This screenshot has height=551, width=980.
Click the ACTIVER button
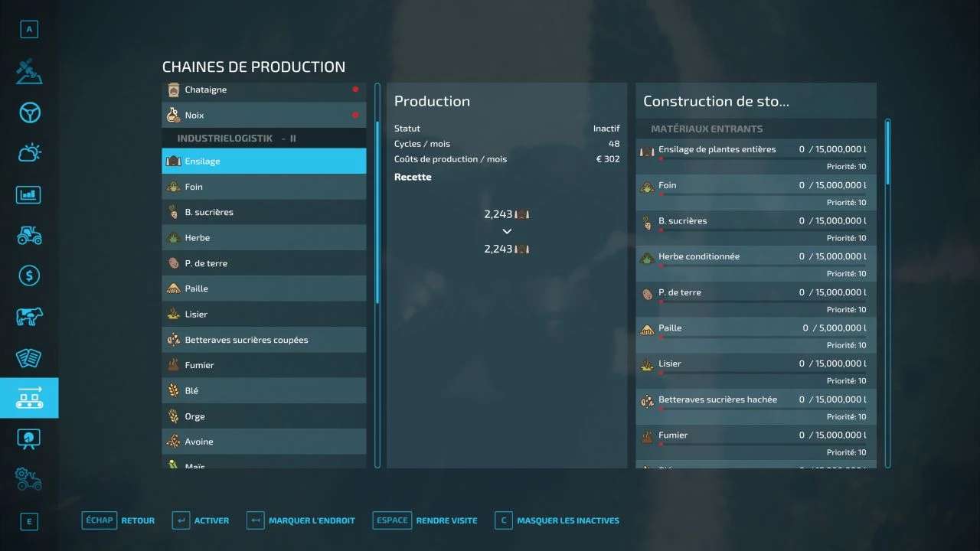[x=201, y=520]
